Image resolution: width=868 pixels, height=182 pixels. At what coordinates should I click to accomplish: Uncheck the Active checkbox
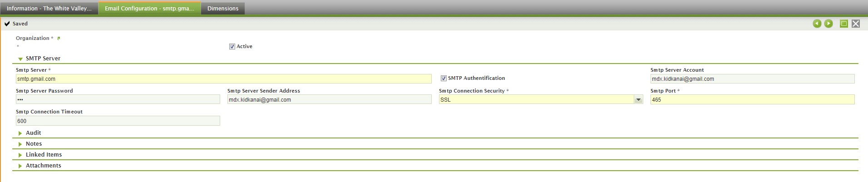pos(232,46)
